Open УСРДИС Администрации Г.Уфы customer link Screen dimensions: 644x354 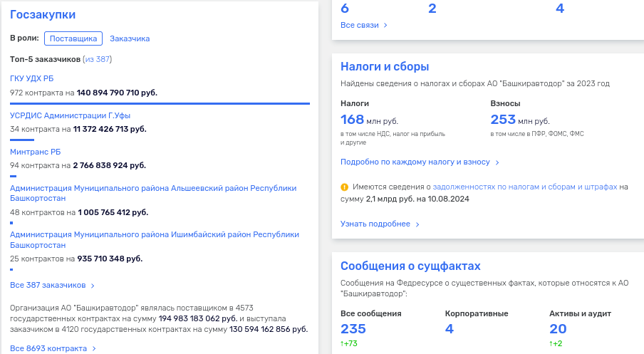[x=71, y=115]
